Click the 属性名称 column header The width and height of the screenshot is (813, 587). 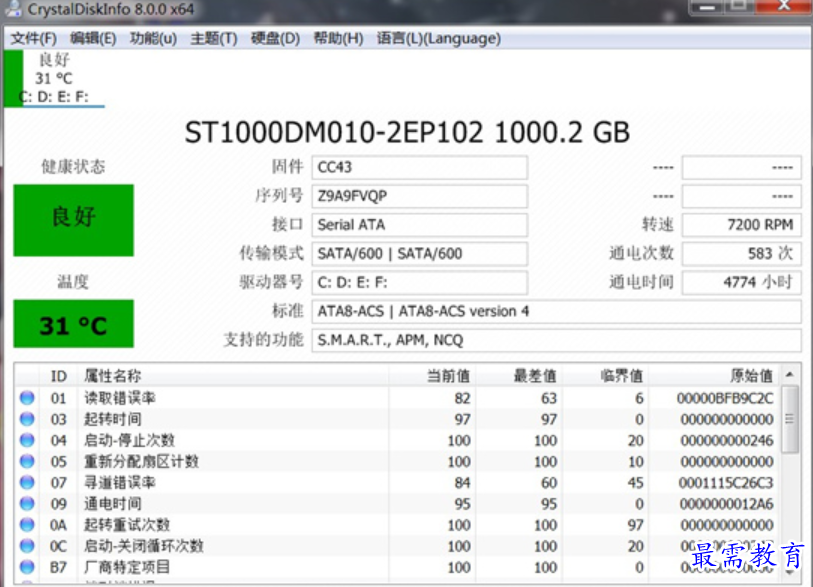coord(233,376)
